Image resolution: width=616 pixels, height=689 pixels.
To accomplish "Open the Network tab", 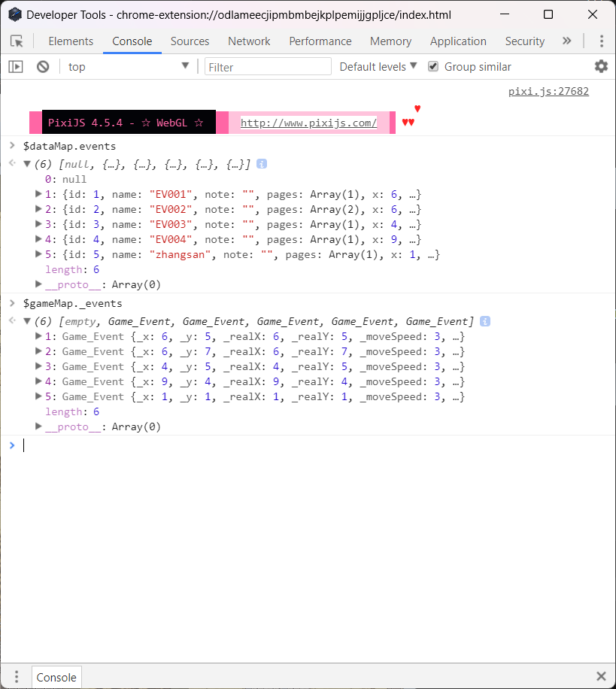I will 249,41.
